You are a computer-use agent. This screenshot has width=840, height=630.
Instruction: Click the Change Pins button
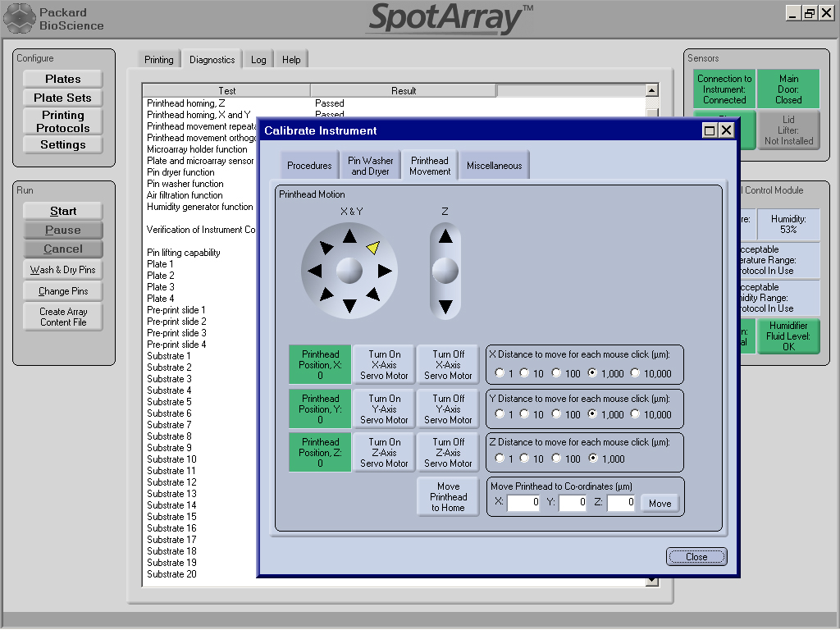pyautogui.click(x=62, y=291)
